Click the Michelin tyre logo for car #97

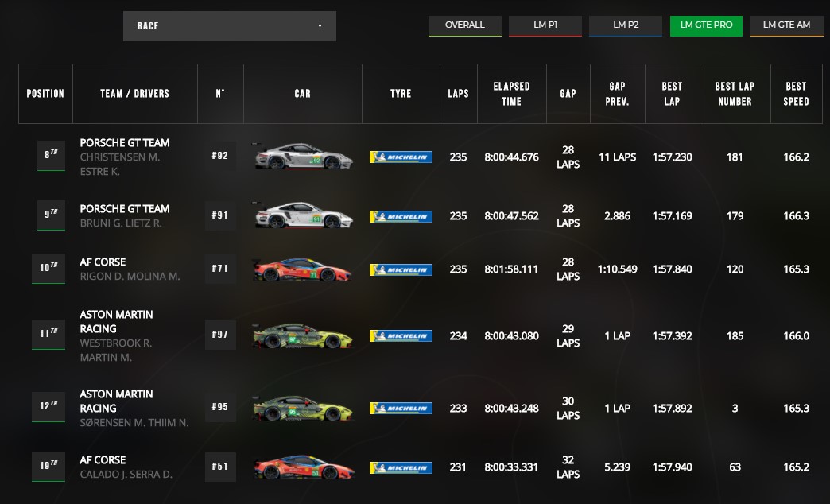[x=401, y=335]
